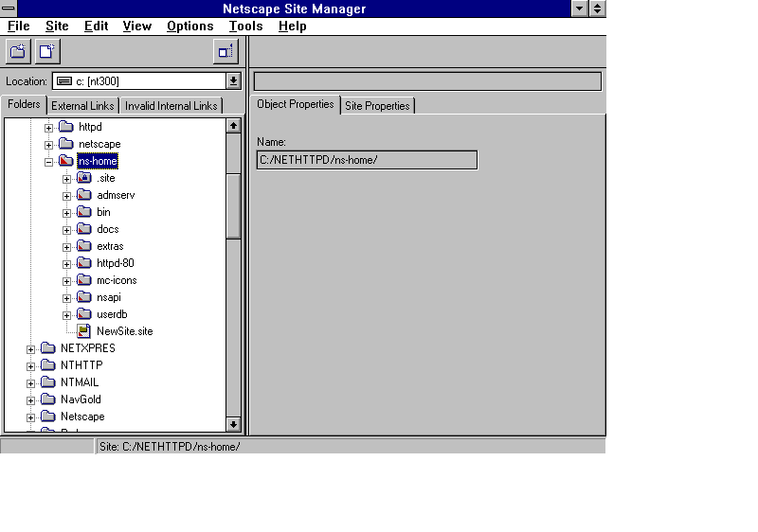Expand the httpd-80 folder node
This screenshot has height=532, width=758.
(x=67, y=263)
